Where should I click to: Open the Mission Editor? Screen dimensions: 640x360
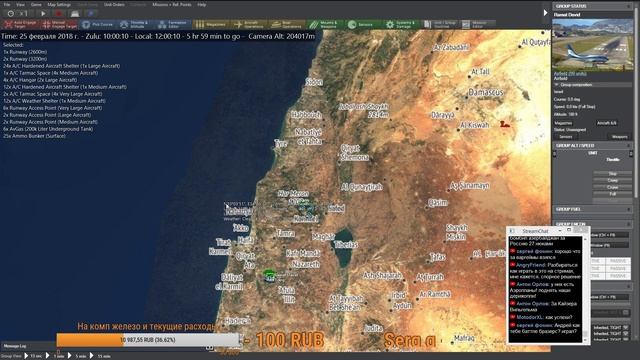[478, 24]
